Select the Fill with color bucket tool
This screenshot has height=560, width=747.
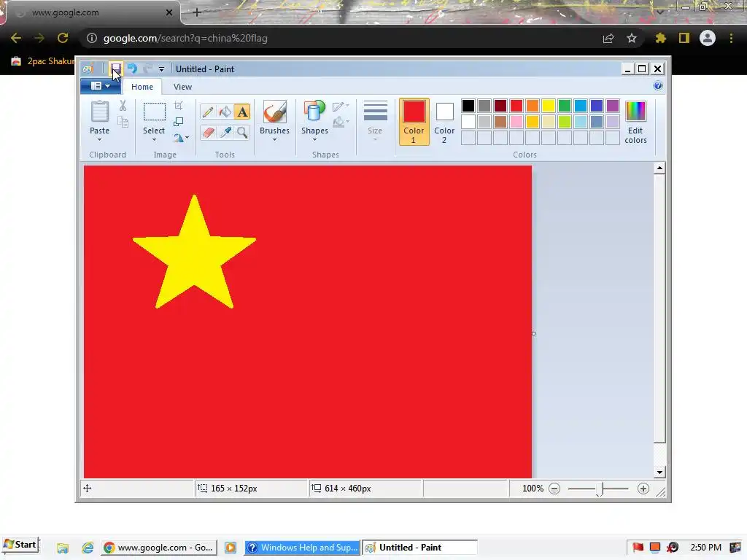(x=225, y=112)
